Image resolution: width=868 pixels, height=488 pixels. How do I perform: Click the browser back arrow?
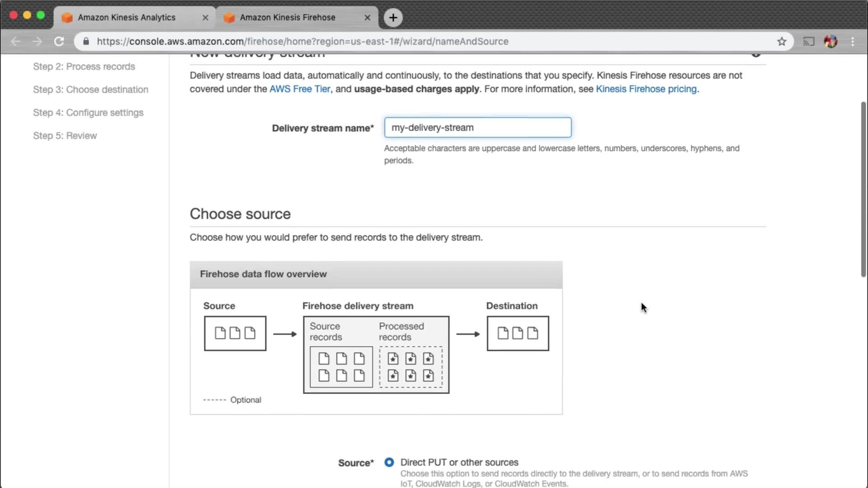(16, 42)
